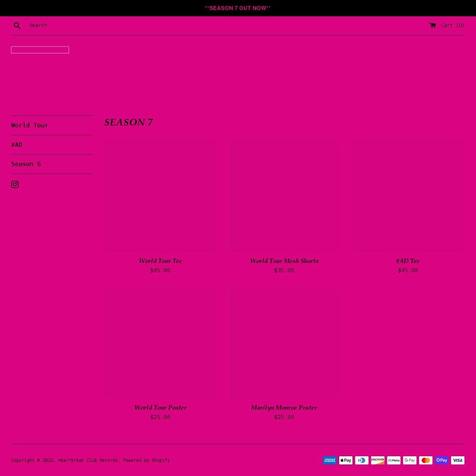476x476 pixels.
Task: Open the shopping cart icon
Action: pos(432,25)
